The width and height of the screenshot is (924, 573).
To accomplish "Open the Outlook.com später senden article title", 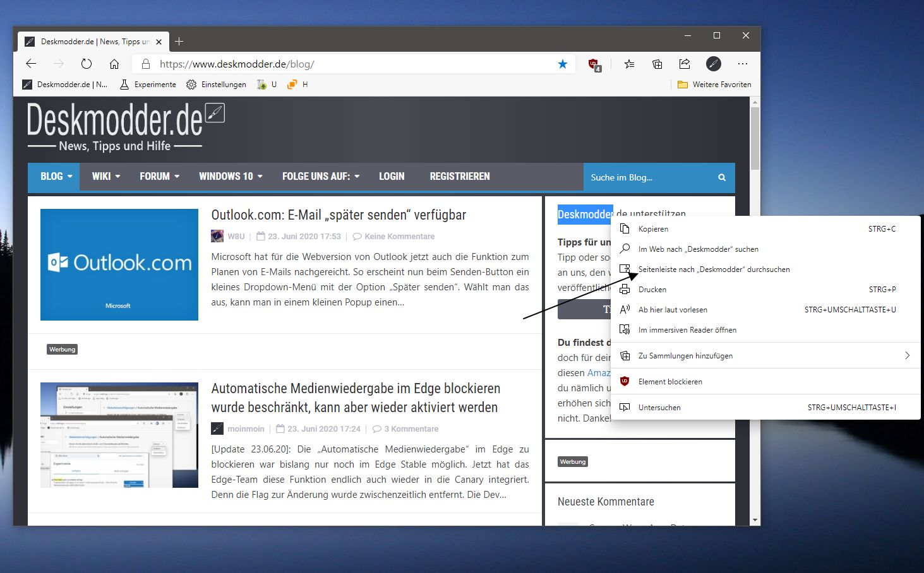I will [339, 215].
